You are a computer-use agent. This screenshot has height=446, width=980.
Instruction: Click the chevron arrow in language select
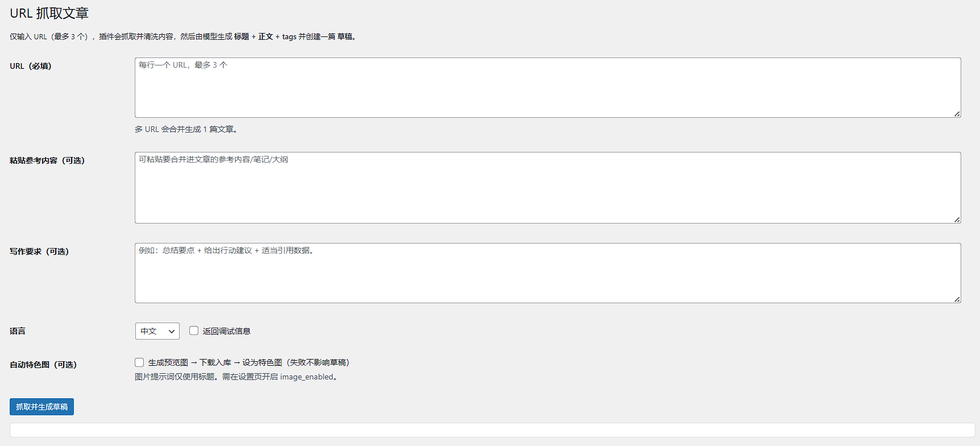coord(172,331)
